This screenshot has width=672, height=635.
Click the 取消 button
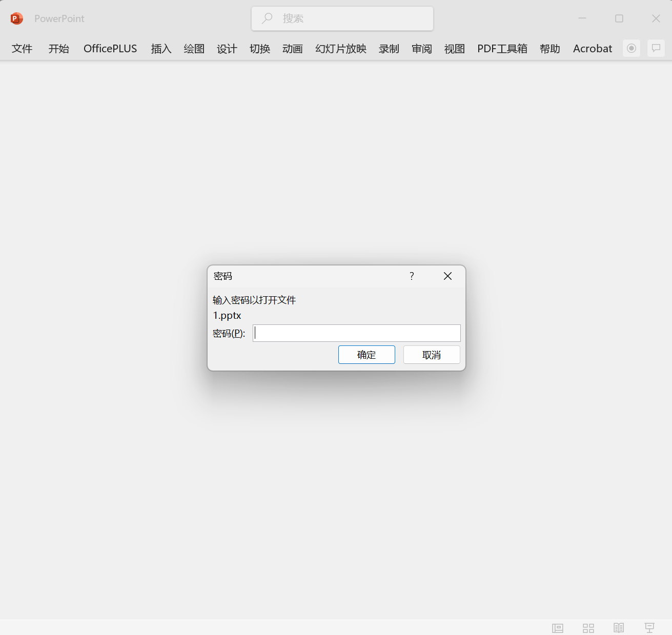click(432, 355)
